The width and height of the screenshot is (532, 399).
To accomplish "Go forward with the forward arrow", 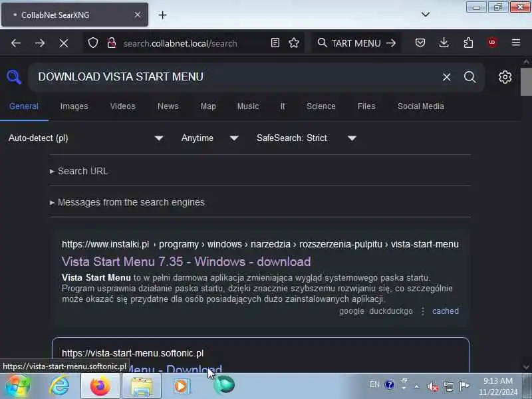I will [40, 43].
